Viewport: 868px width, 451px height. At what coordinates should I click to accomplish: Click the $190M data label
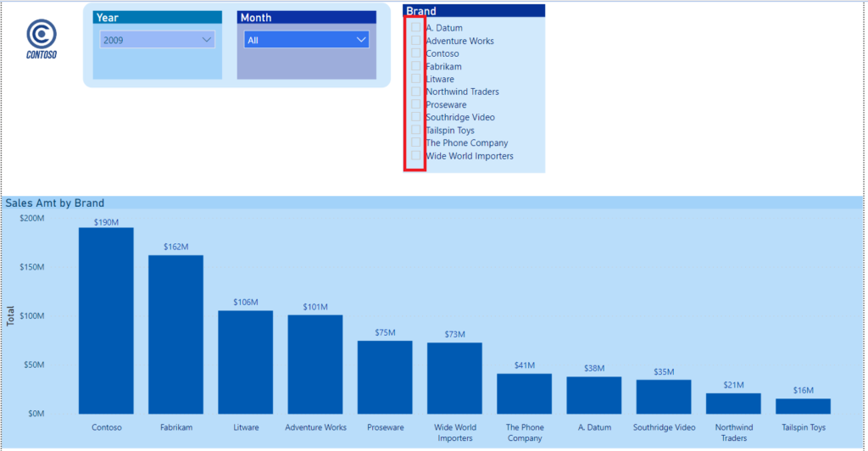click(x=106, y=222)
